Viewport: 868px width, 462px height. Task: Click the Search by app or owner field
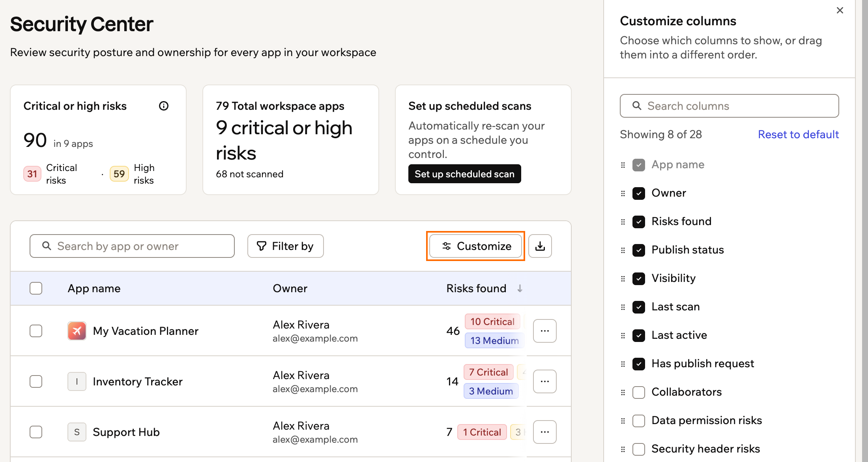click(132, 246)
